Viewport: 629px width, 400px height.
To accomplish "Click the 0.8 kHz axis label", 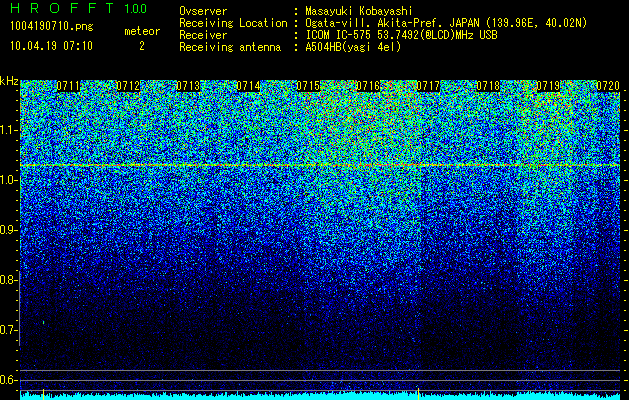I will [9, 280].
